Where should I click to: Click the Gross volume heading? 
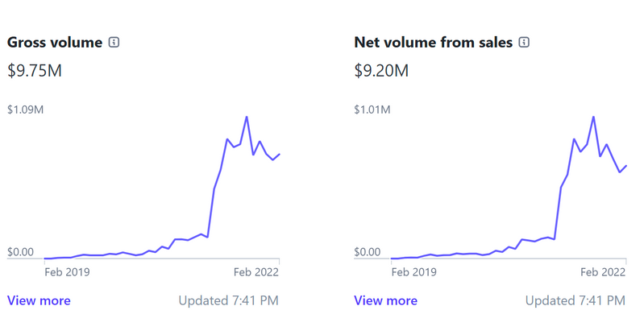click(55, 43)
